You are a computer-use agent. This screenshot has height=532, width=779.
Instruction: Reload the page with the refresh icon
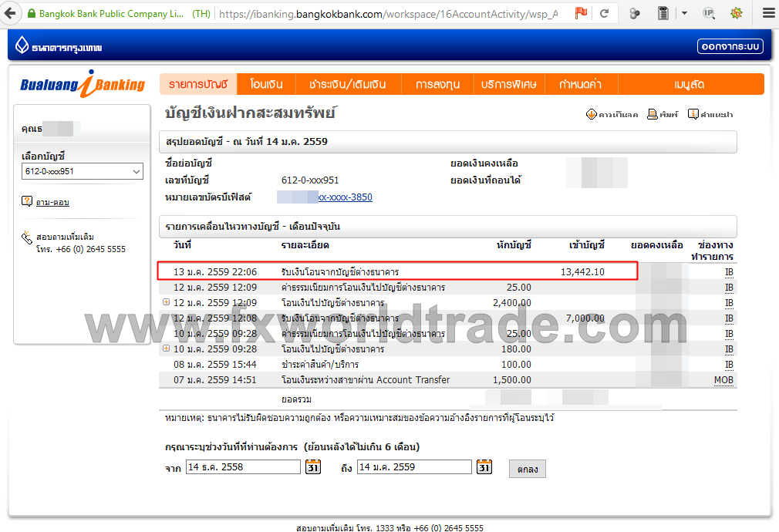point(605,13)
